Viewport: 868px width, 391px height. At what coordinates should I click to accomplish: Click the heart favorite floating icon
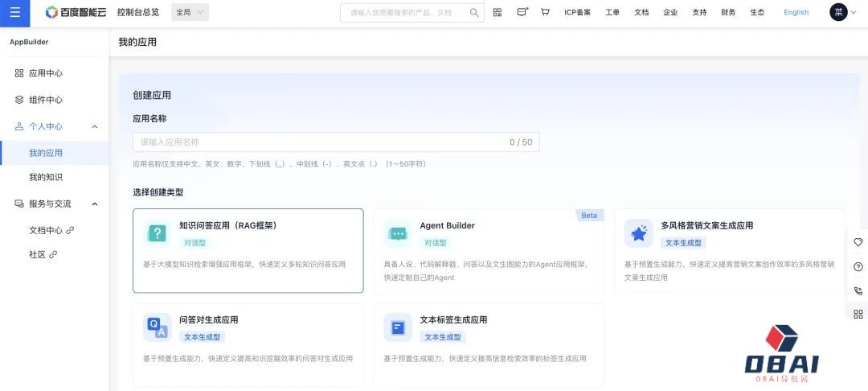pos(858,242)
